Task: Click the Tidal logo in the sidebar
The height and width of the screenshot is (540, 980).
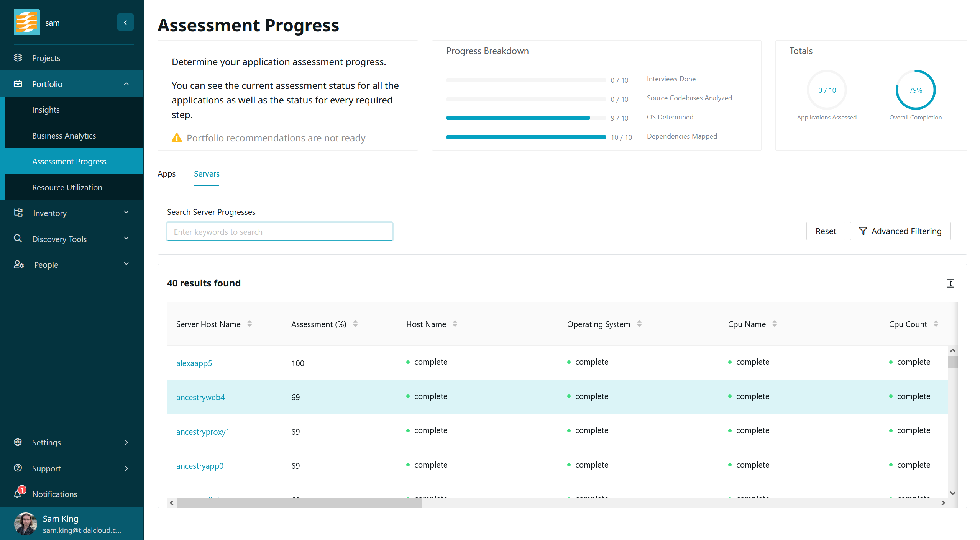Action: pos(27,23)
